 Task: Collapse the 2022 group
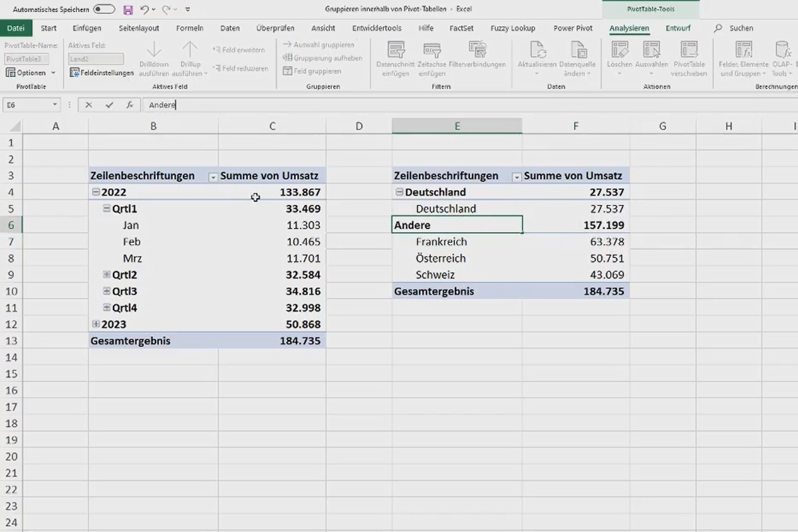[96, 192]
